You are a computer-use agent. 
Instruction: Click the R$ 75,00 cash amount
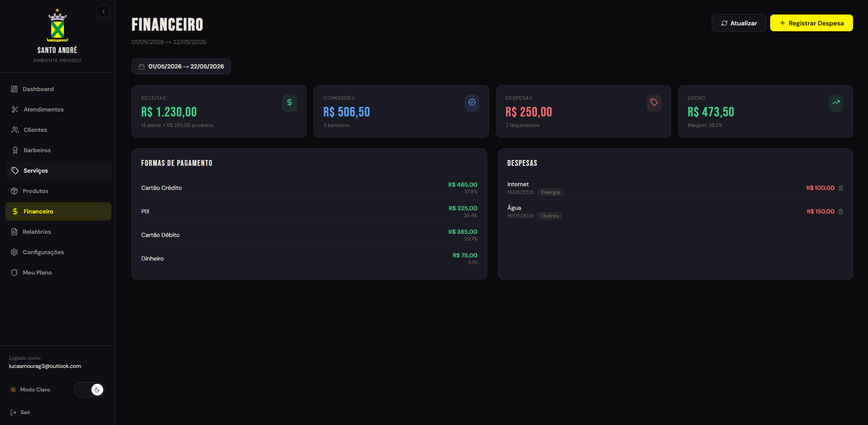465,256
